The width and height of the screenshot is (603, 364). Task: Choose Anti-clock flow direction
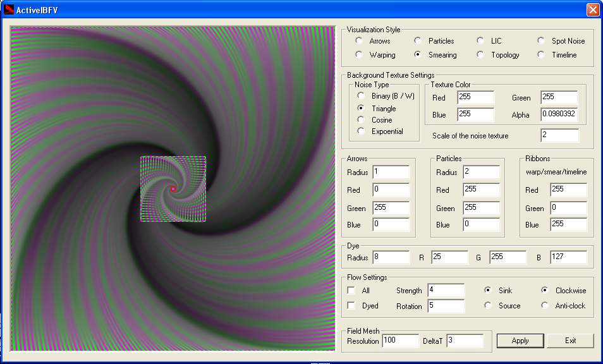point(545,306)
